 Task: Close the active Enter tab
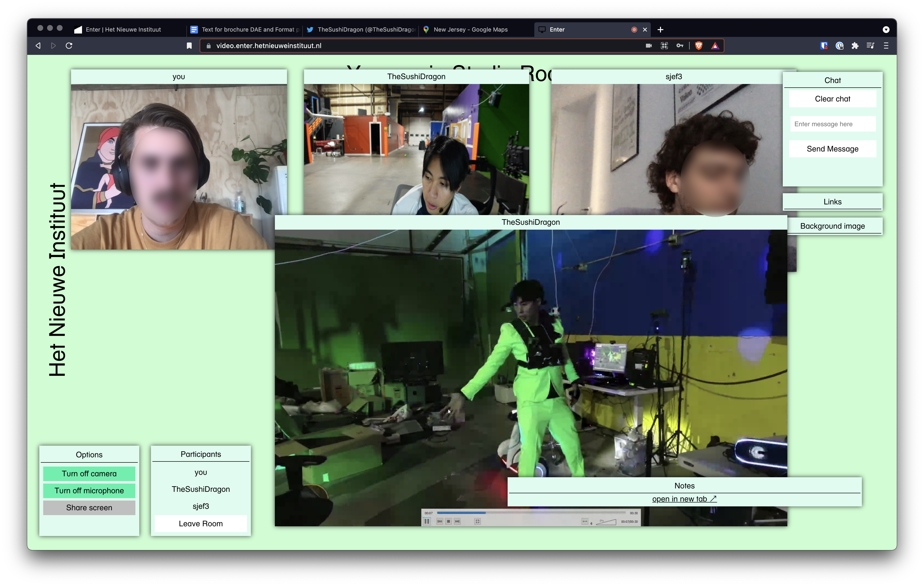[x=645, y=30]
